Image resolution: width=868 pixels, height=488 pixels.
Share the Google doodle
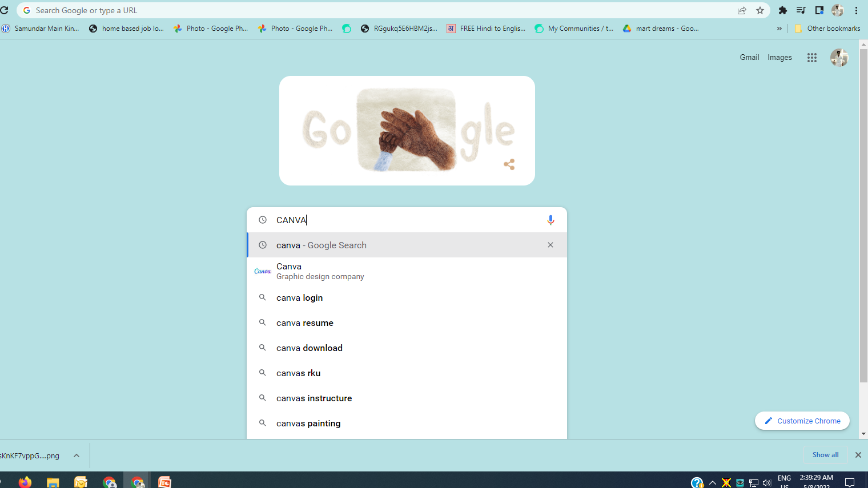(509, 164)
